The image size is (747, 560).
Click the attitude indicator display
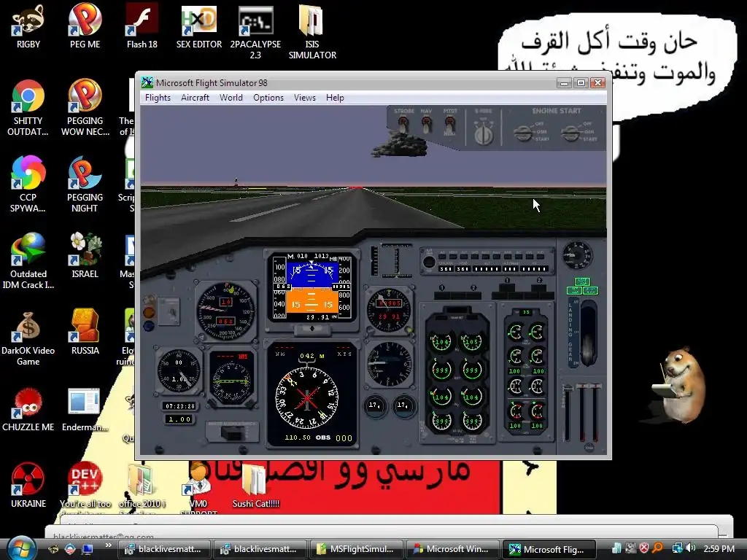312,288
